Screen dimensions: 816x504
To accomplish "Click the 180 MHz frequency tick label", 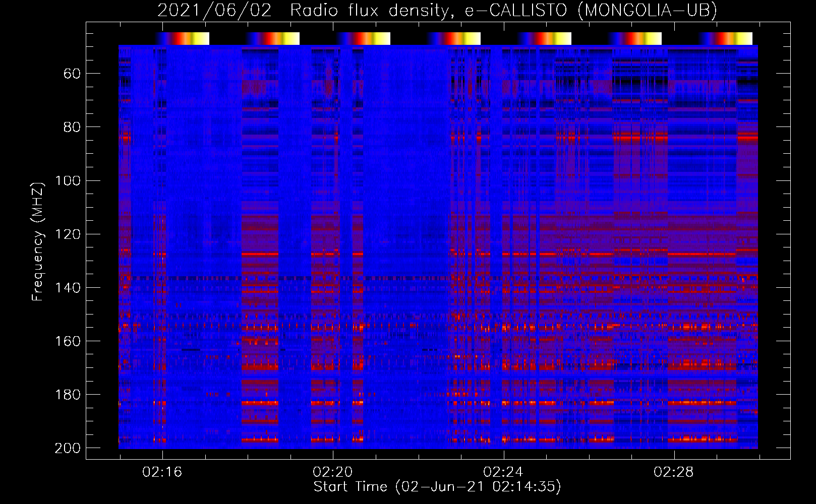I will point(68,395).
